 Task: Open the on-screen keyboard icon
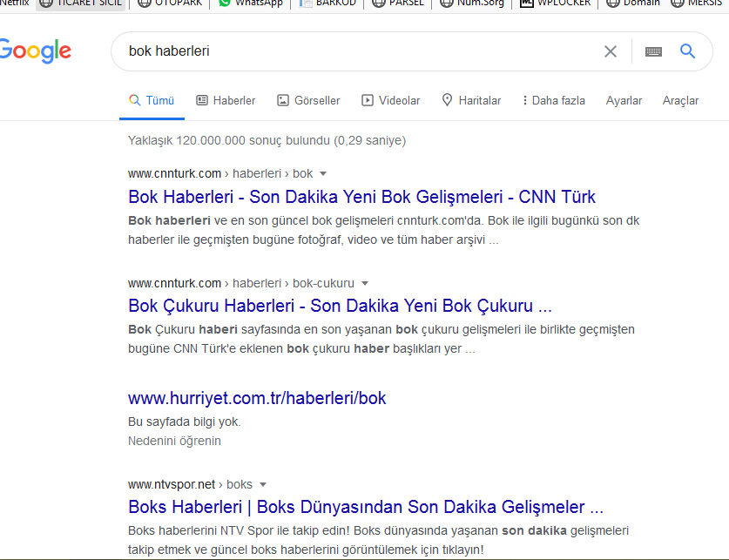653,51
